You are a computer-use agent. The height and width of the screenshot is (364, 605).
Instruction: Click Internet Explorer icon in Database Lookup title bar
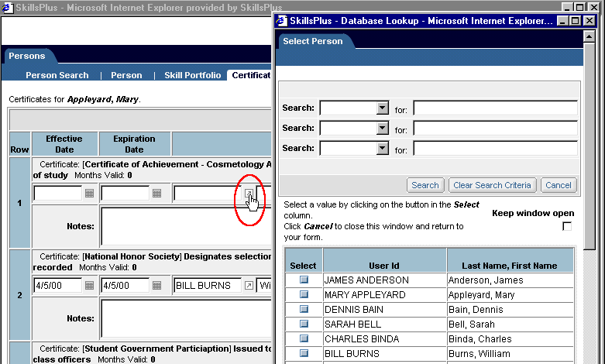[x=282, y=21]
